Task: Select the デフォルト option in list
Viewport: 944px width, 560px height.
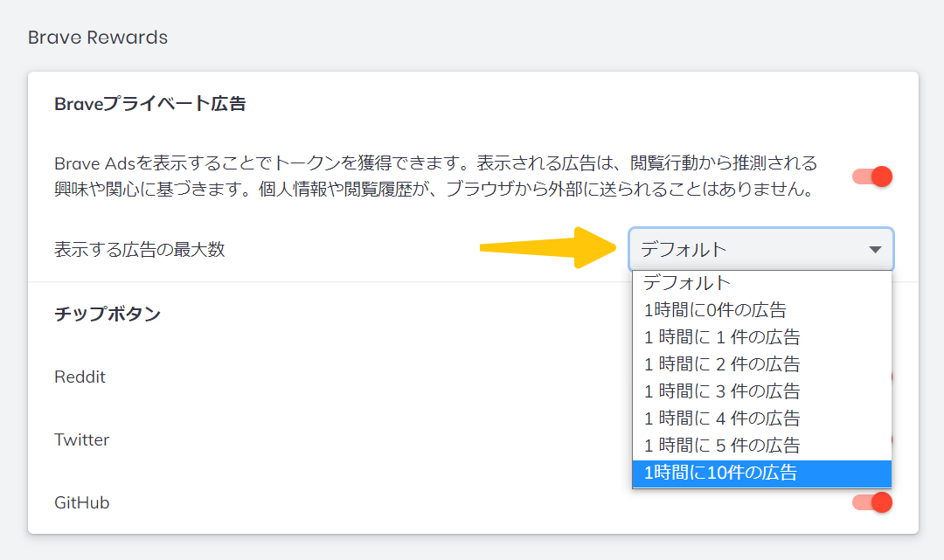Action: pos(761,283)
